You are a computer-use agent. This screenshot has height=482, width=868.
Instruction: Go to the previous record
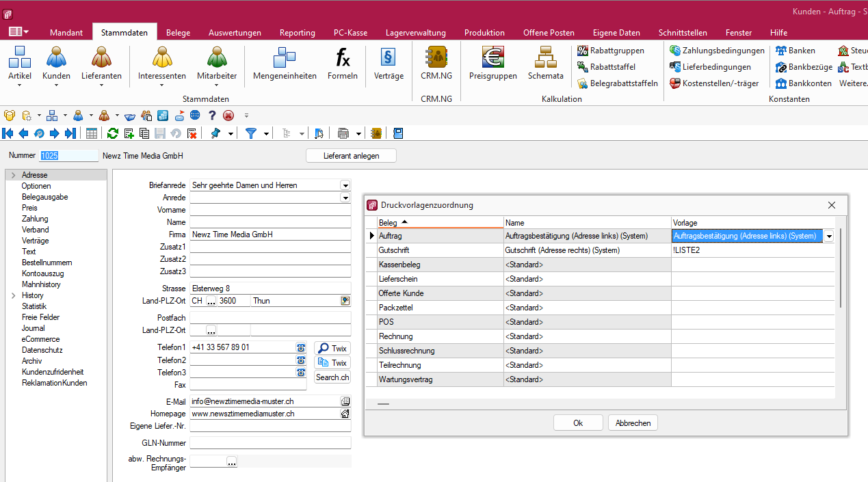23,133
